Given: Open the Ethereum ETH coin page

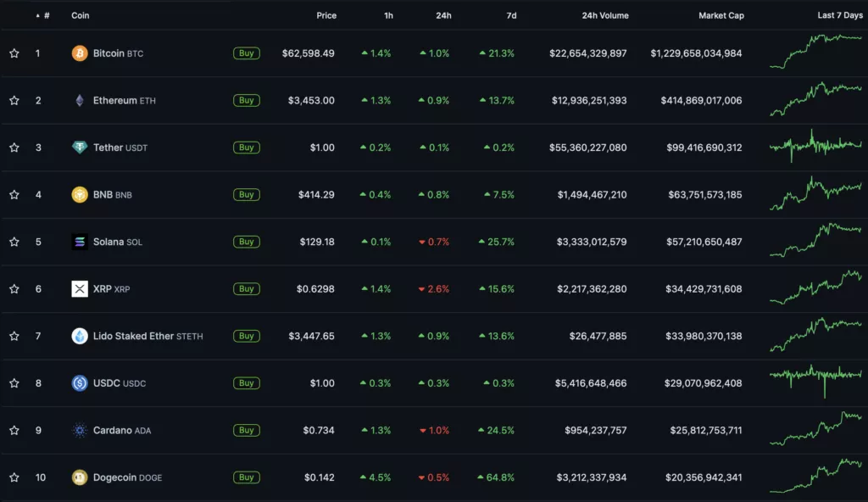Looking at the screenshot, I should click(124, 100).
